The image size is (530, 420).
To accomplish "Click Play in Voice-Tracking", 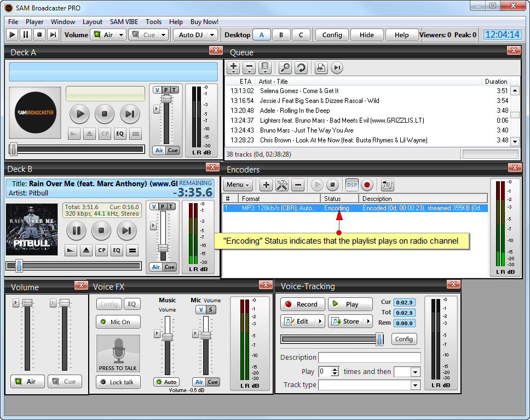I will pyautogui.click(x=350, y=304).
